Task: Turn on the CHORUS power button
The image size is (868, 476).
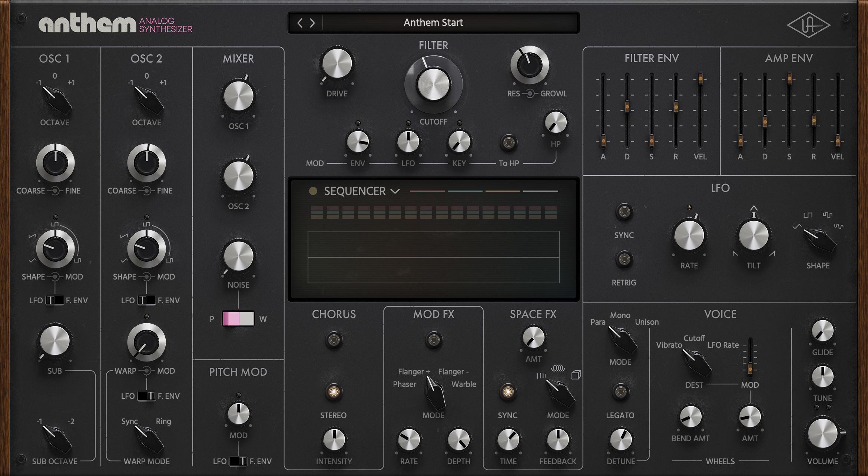Action: point(334,340)
